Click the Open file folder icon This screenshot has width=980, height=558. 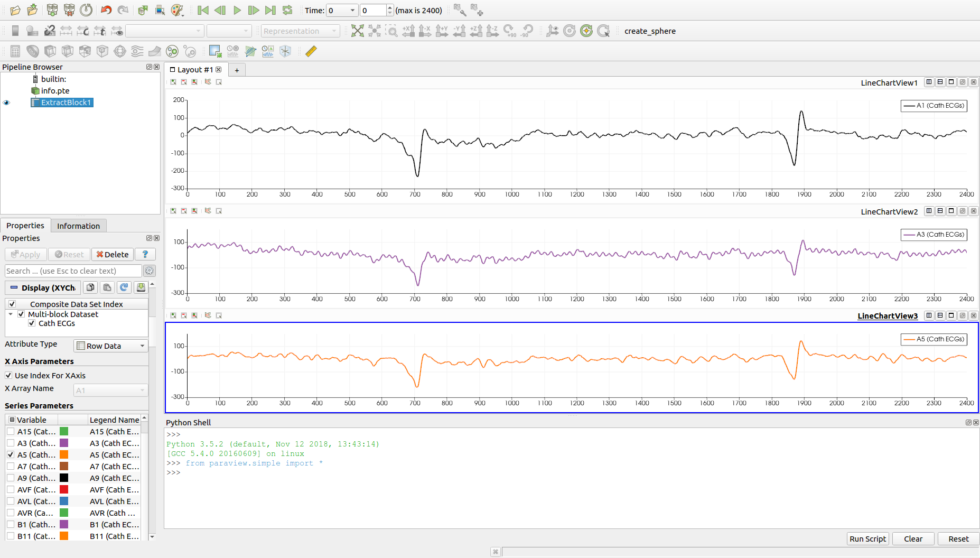point(15,10)
